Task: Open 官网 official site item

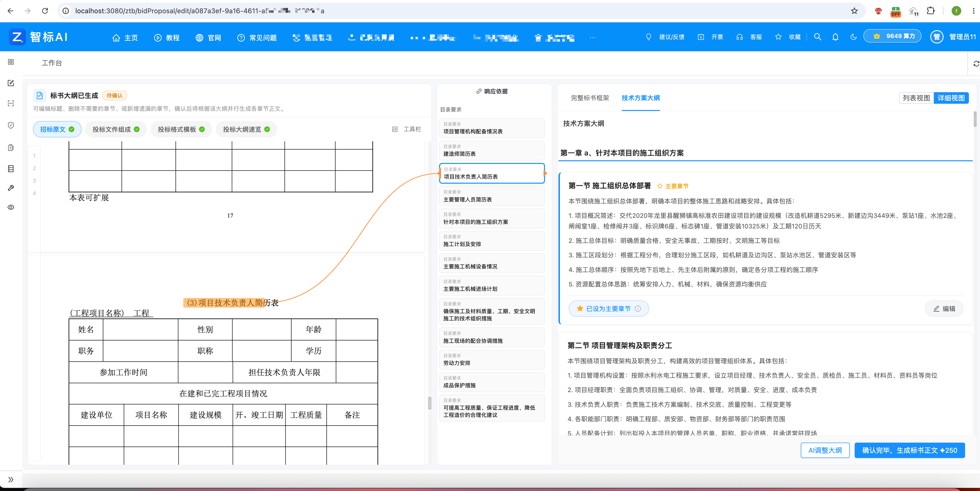Action: (x=208, y=38)
